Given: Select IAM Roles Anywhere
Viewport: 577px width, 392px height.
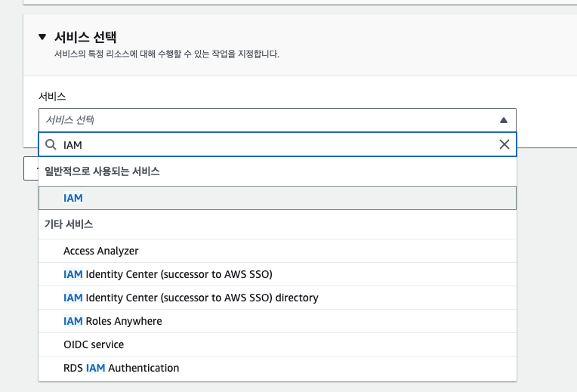Looking at the screenshot, I should (277, 321).
